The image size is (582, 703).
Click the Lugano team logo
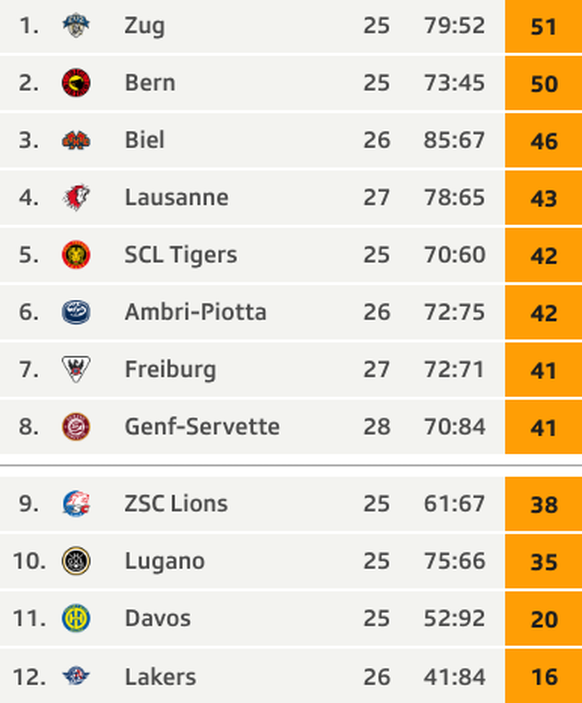point(76,560)
